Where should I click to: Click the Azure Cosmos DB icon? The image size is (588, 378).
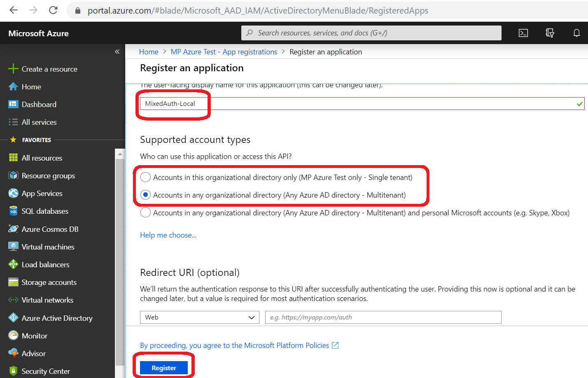click(x=13, y=229)
